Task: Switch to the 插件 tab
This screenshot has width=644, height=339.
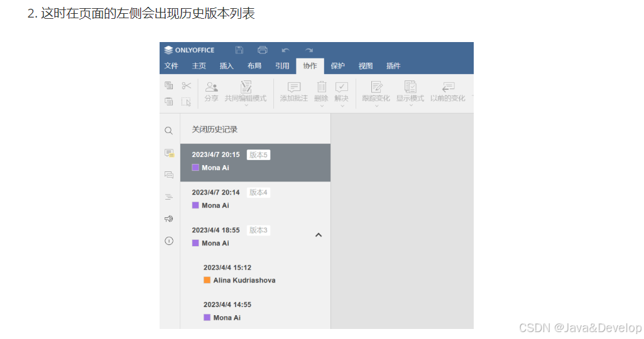Action: [x=393, y=66]
